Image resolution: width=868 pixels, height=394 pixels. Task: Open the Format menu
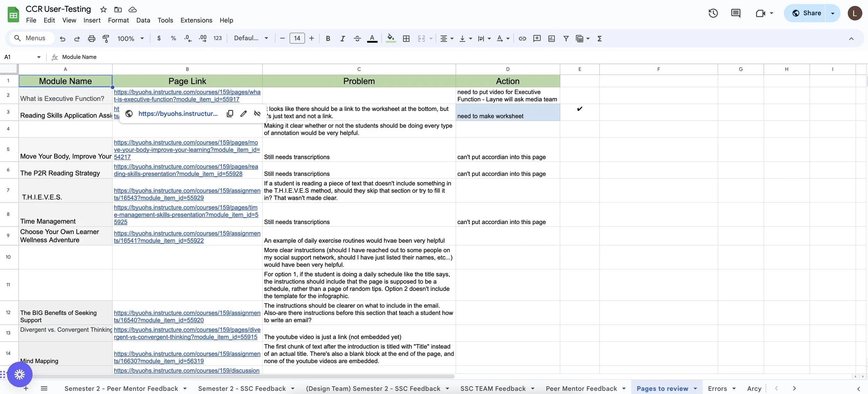point(118,20)
